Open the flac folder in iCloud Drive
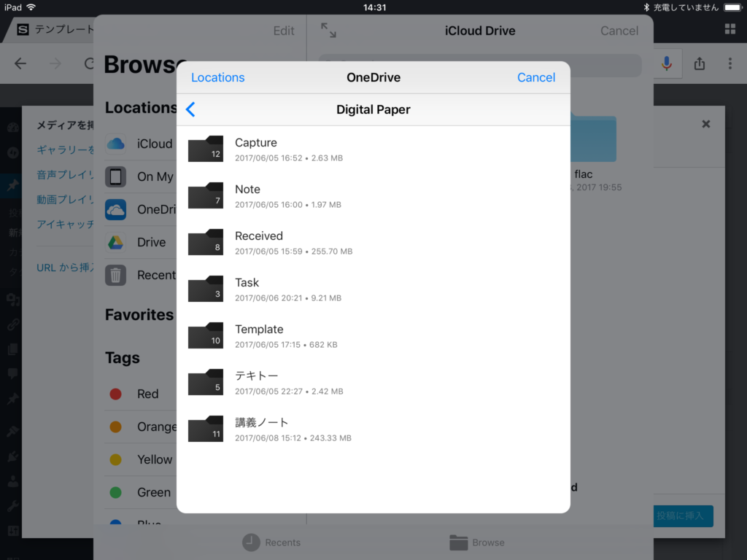This screenshot has height=560, width=747. 593,139
